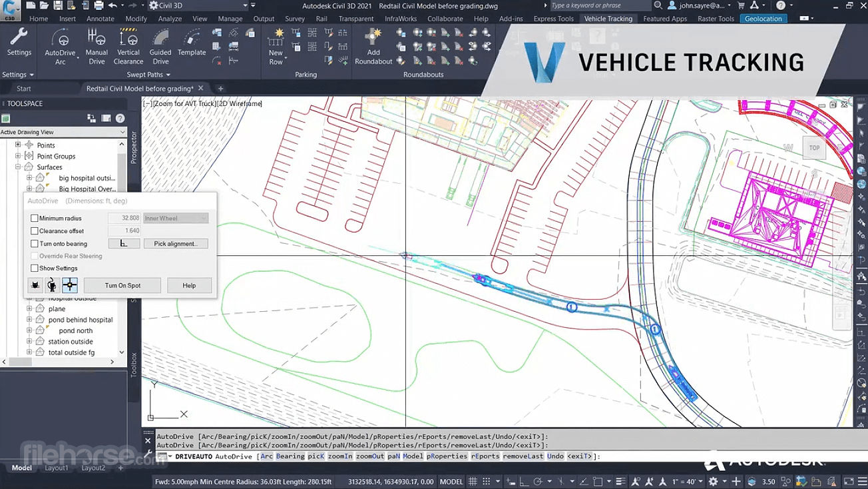
Task: Choose the Template swept path tool
Action: click(192, 42)
